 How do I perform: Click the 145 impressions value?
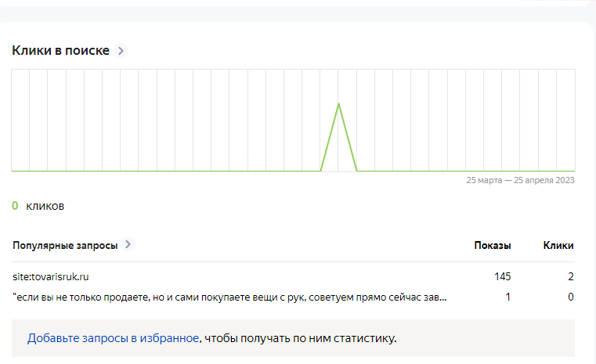pyautogui.click(x=503, y=276)
